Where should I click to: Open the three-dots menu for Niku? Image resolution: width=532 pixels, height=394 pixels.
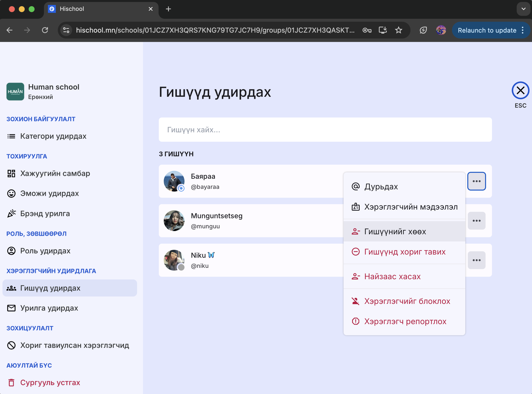476,260
